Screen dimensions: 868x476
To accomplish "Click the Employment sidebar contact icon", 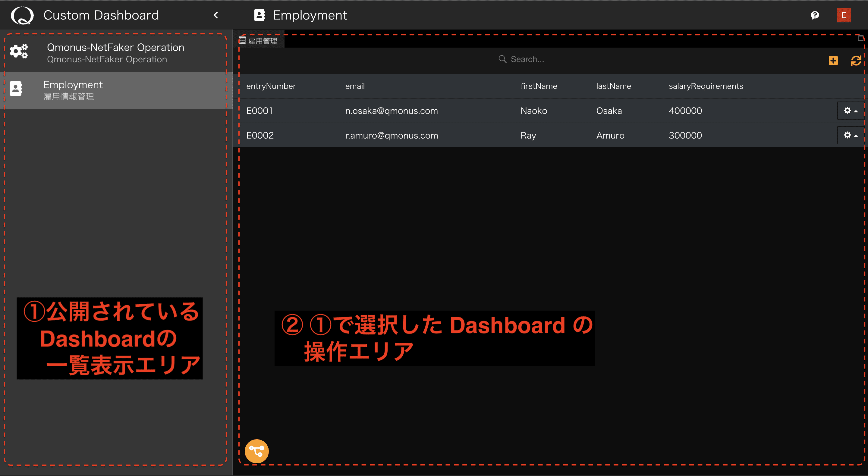I will point(16,89).
